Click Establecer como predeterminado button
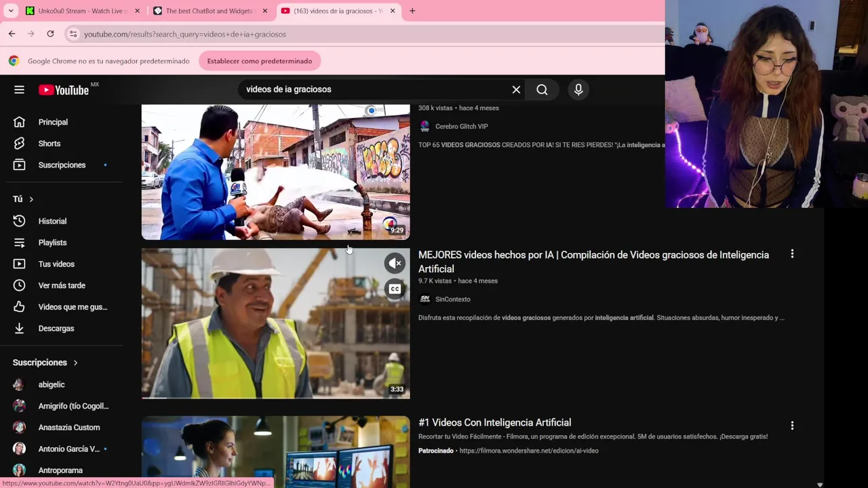 coord(260,61)
